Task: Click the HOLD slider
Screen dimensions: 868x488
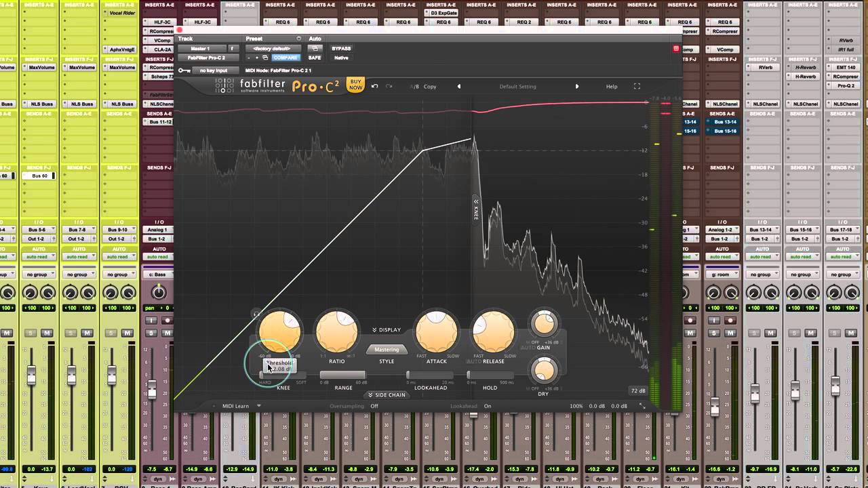Action: pos(490,375)
